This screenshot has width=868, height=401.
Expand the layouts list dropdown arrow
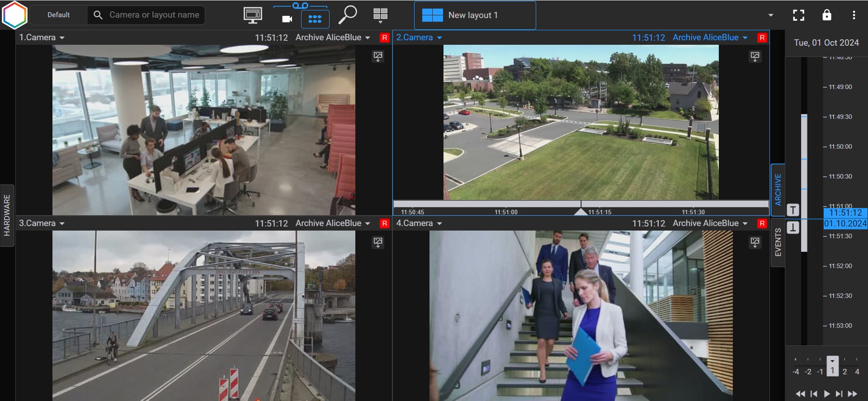[x=771, y=15]
